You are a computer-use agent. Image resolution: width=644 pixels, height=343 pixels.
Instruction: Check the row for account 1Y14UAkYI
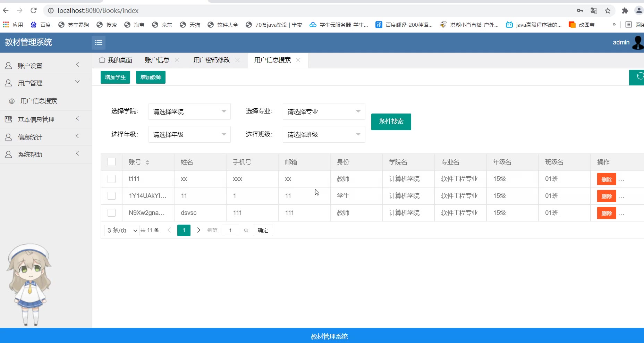(x=111, y=196)
